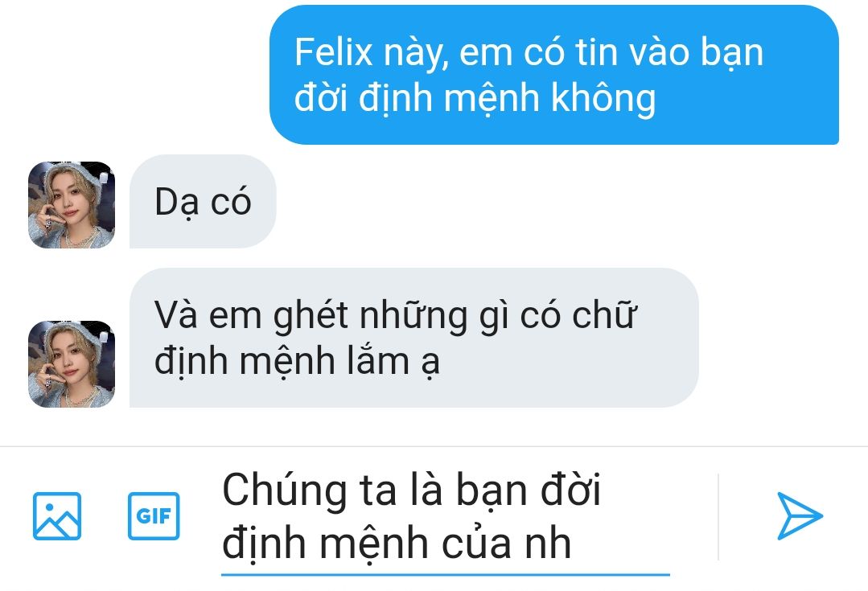Click the "định mệnh lắm ạ" line in the grey bubble
868x591 pixels.
click(x=297, y=362)
